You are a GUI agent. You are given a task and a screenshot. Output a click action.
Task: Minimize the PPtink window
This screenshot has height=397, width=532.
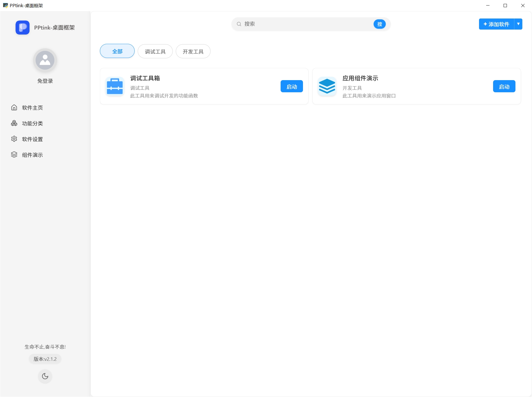click(488, 5)
